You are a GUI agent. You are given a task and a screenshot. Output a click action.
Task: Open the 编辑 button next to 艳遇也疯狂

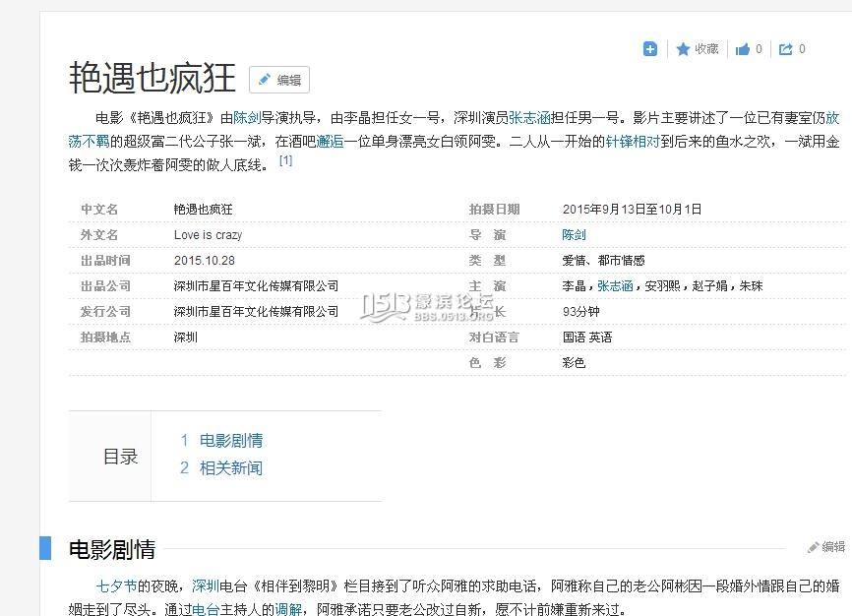pos(279,80)
